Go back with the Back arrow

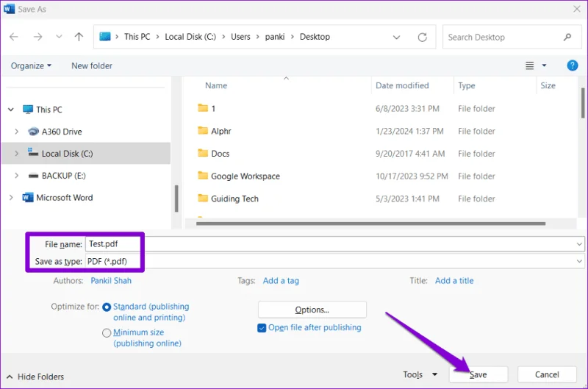click(14, 37)
